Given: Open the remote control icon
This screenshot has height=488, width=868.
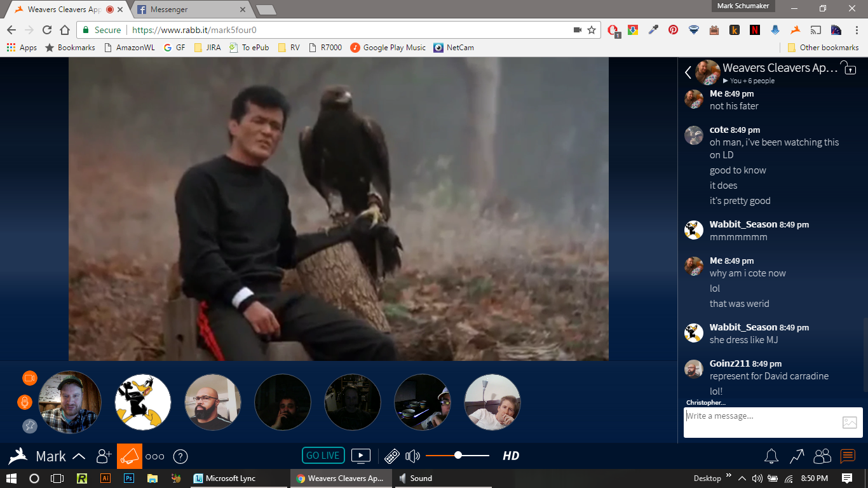Looking at the screenshot, I should (x=392, y=456).
